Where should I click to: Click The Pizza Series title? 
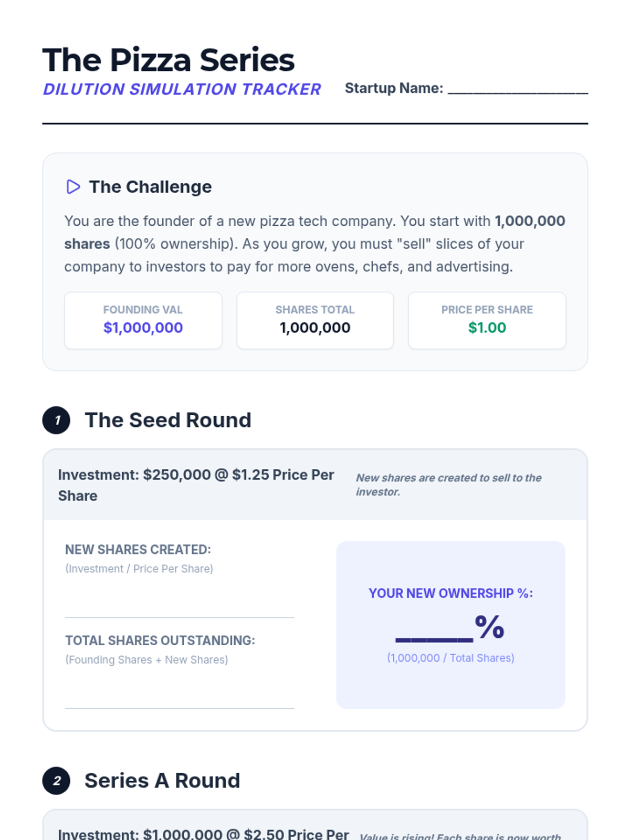coord(169,60)
